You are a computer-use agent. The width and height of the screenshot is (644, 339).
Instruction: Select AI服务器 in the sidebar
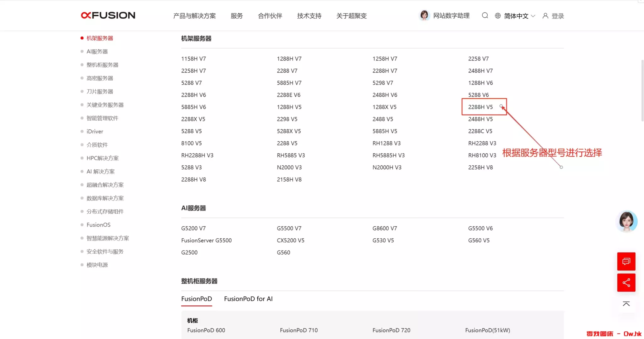click(x=97, y=52)
